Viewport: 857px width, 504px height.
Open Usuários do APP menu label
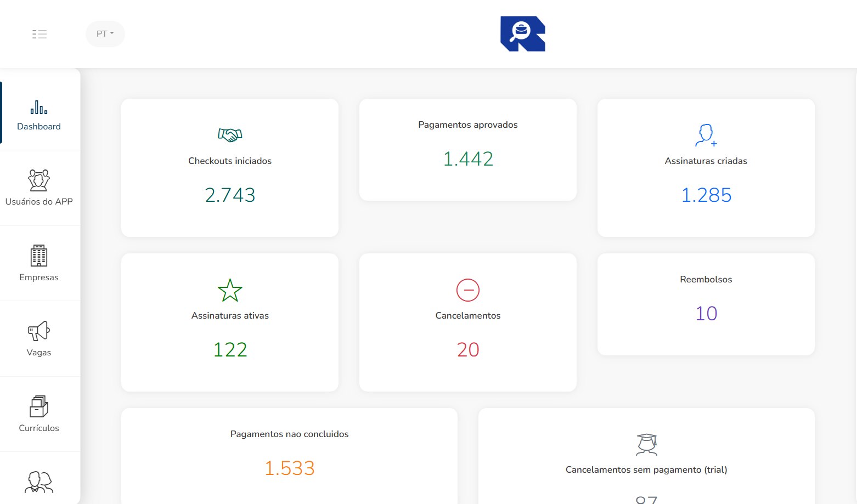coord(39,201)
